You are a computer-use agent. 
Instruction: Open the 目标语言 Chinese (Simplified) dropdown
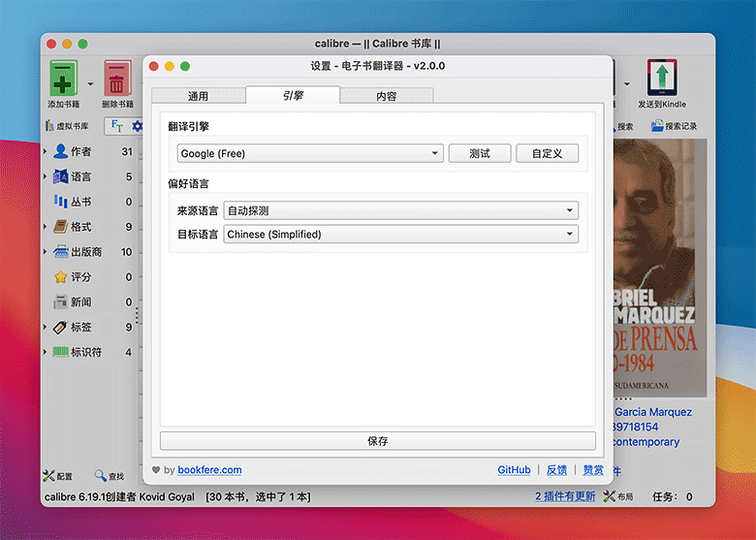[400, 235]
